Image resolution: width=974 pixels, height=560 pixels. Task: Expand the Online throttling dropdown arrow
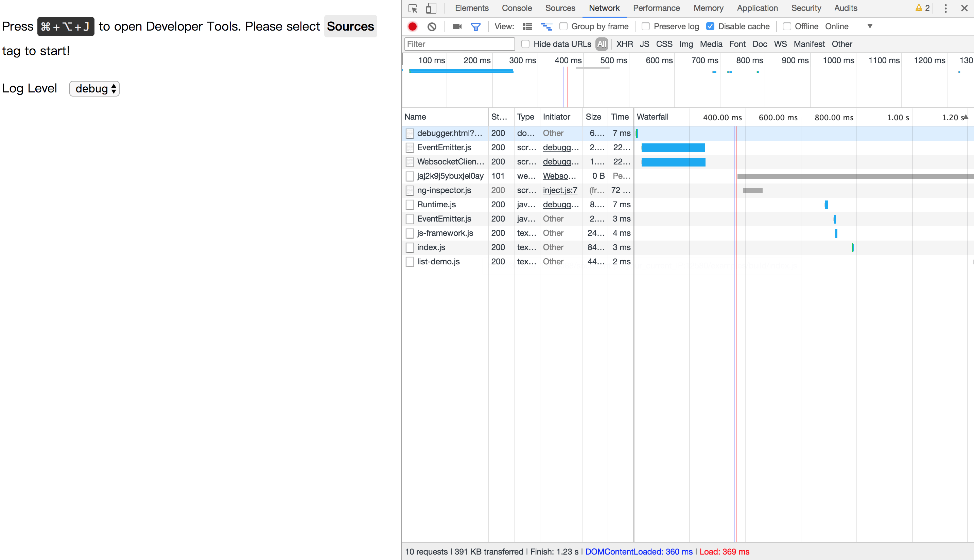(x=870, y=27)
